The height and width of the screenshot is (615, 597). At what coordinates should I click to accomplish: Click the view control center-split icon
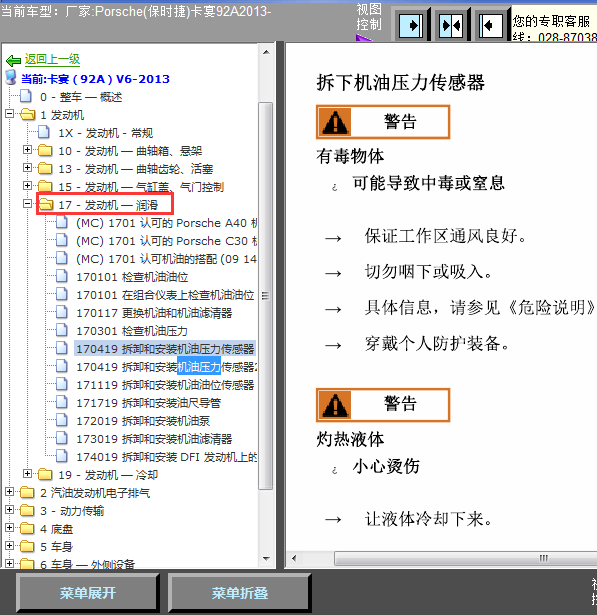(451, 25)
